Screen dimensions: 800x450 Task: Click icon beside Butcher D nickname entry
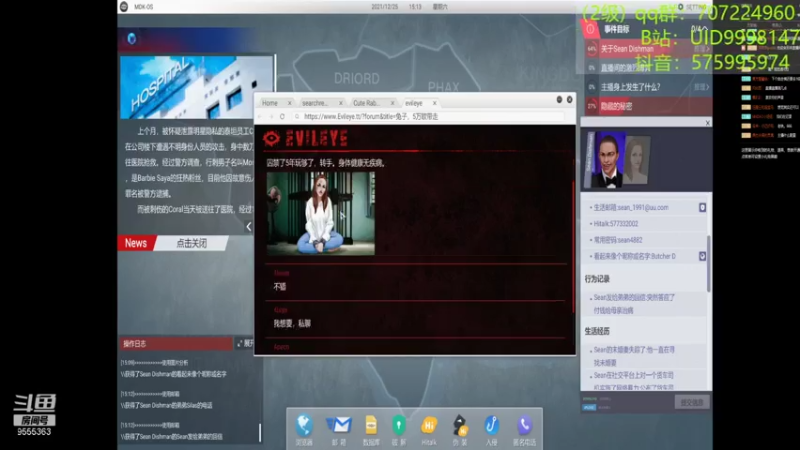pos(703,256)
